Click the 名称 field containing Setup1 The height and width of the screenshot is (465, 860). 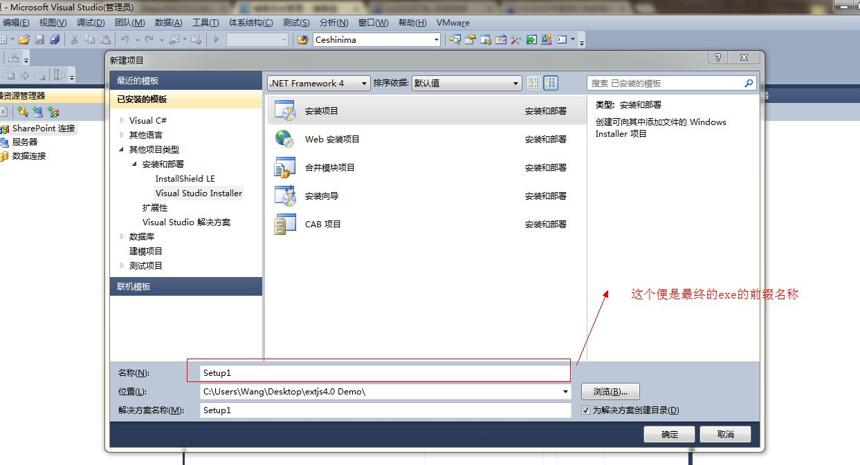click(385, 373)
